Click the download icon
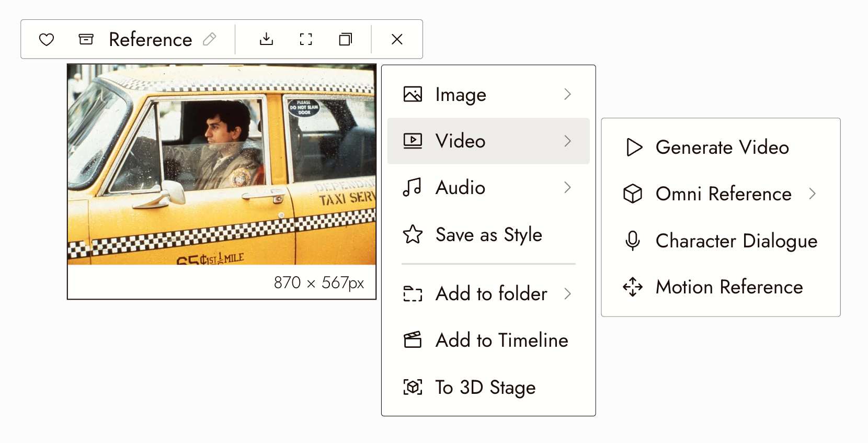 pos(267,39)
